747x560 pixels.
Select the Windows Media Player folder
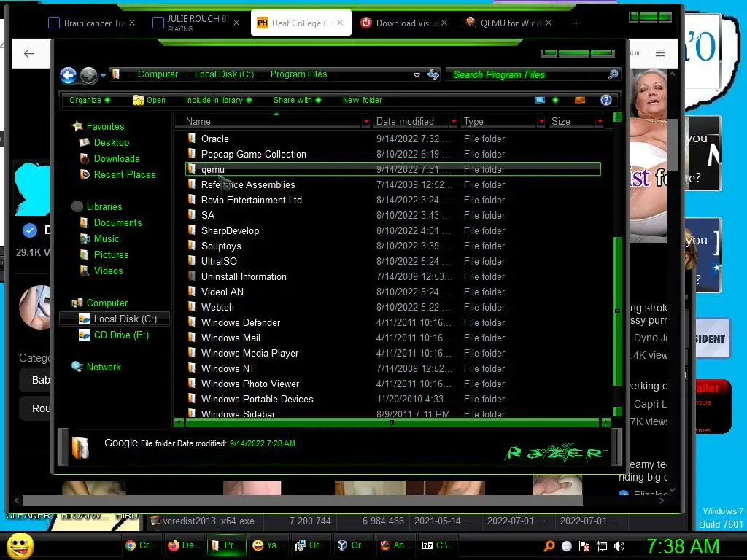pyautogui.click(x=249, y=354)
